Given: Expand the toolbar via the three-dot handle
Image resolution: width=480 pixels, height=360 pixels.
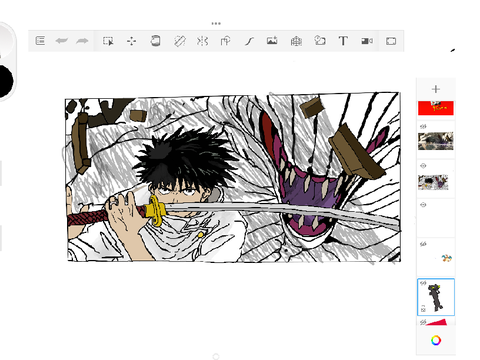Looking at the screenshot, I should (x=216, y=23).
